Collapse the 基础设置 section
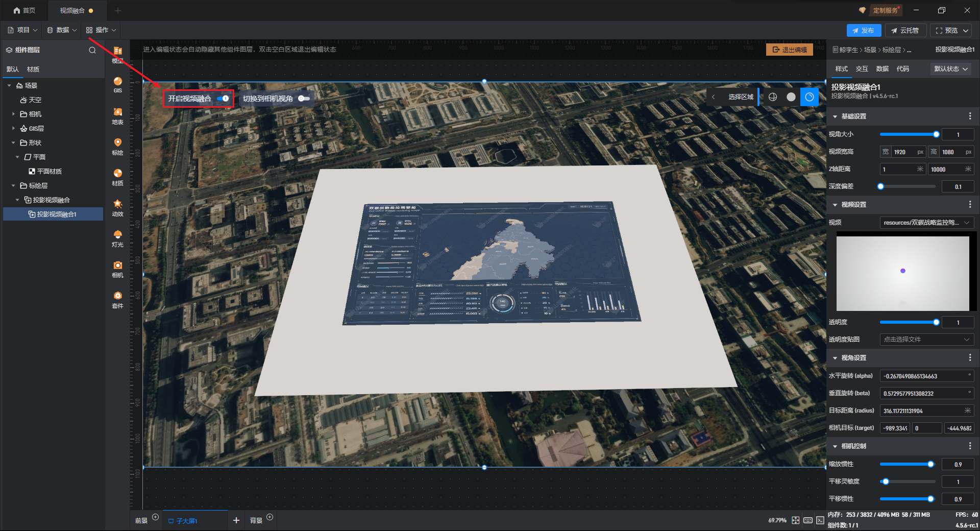Image resolution: width=980 pixels, height=531 pixels. point(835,116)
